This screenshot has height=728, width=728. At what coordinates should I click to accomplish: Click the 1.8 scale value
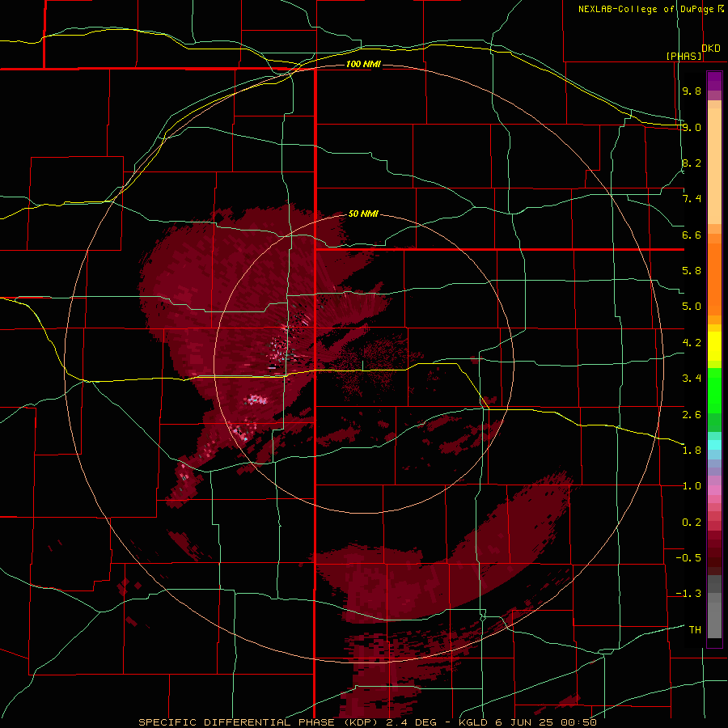click(692, 451)
